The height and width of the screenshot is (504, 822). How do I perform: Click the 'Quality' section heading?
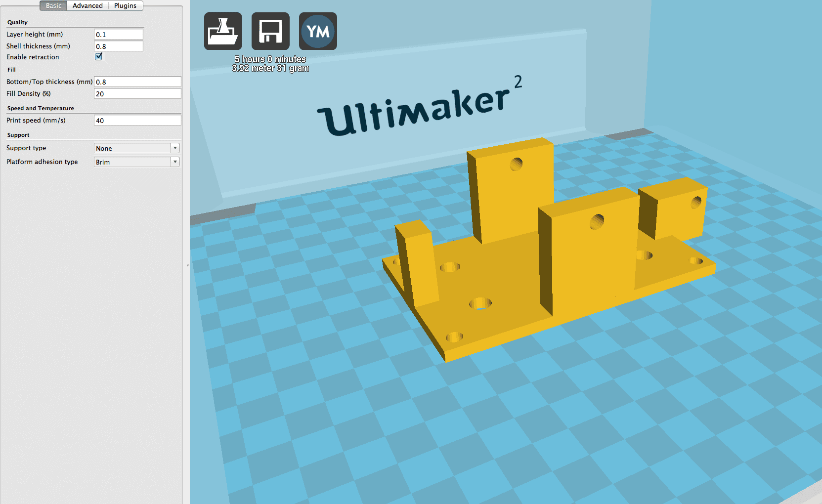[17, 22]
